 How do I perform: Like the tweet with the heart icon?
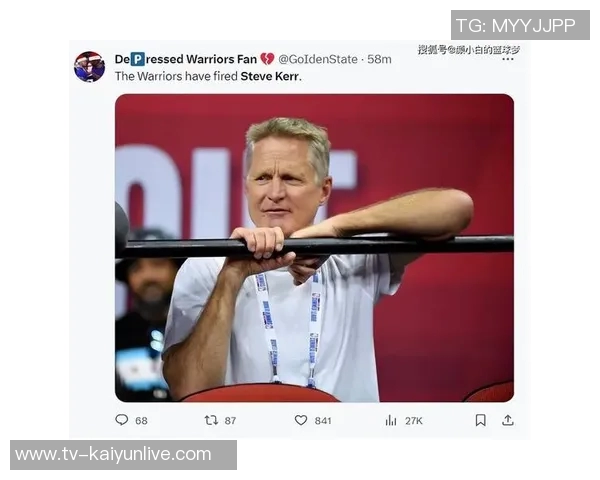coord(301,420)
